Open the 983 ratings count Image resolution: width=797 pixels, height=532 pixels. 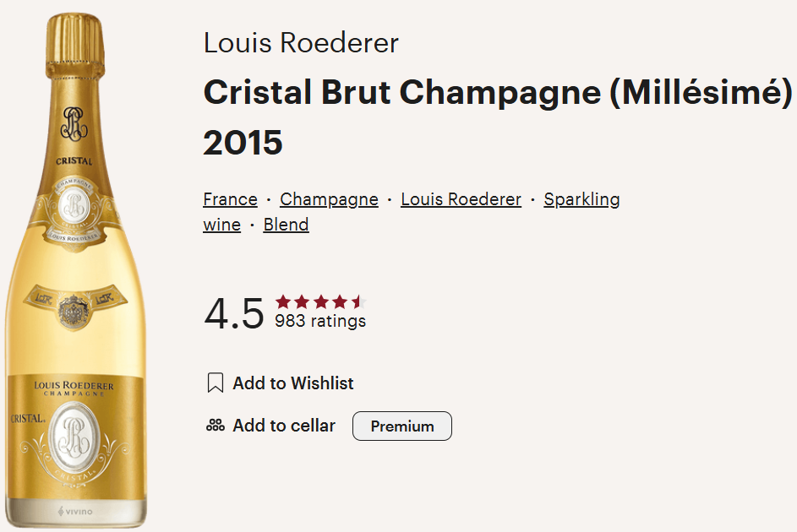click(320, 322)
